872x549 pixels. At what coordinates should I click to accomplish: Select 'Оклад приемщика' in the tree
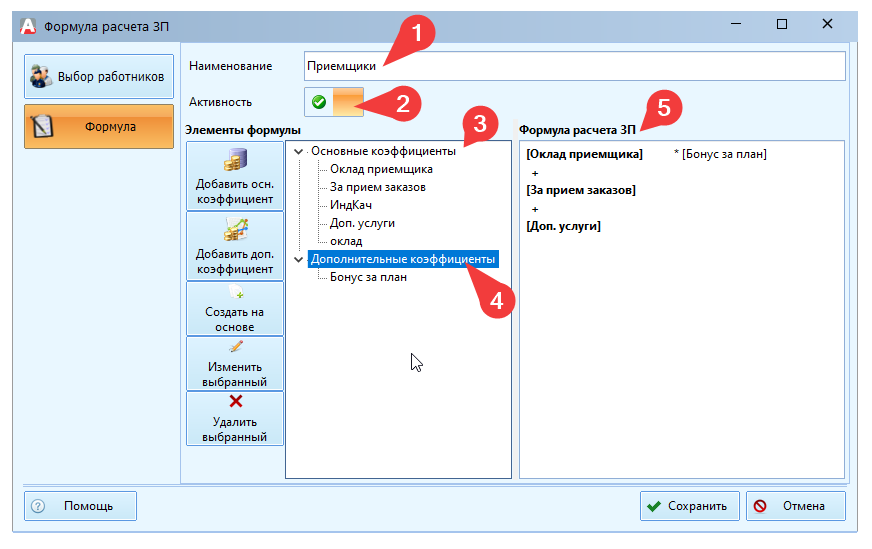(381, 169)
